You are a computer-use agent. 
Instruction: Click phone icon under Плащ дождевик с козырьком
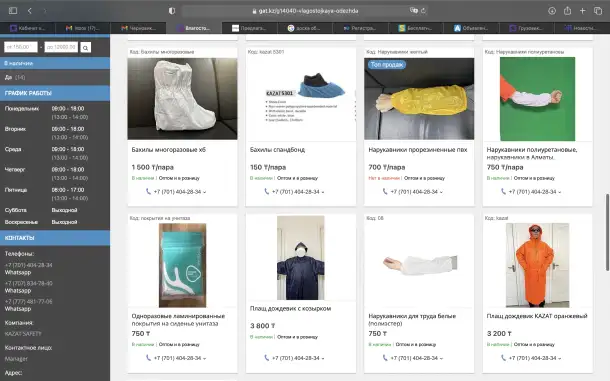click(x=266, y=358)
